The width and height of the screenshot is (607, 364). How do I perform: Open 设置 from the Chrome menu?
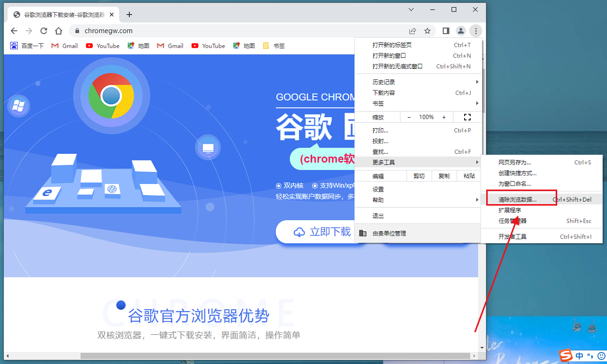(x=418, y=190)
